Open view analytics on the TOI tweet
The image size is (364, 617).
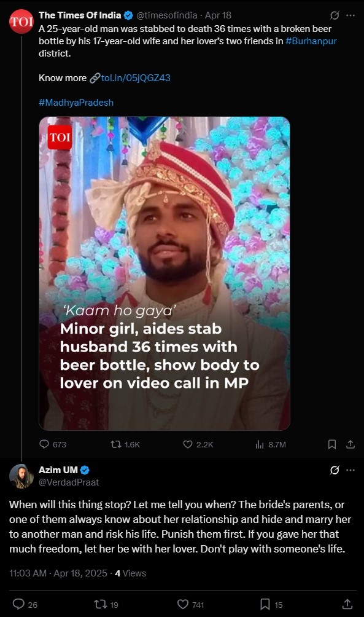[260, 444]
